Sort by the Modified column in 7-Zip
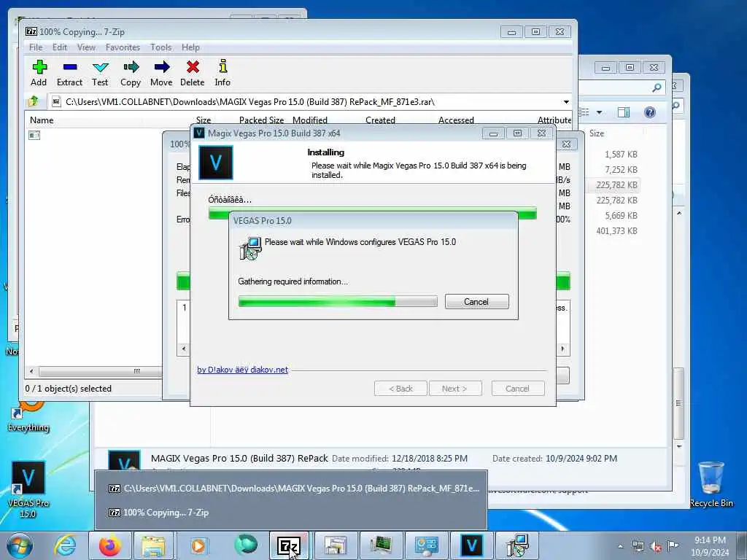Screen dimensions: 747x560 click(x=309, y=120)
